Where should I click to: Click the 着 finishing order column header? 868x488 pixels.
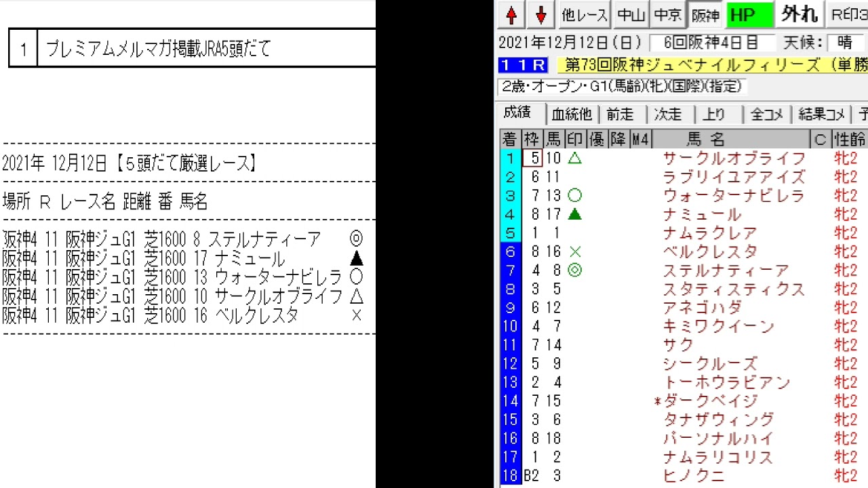(x=509, y=140)
